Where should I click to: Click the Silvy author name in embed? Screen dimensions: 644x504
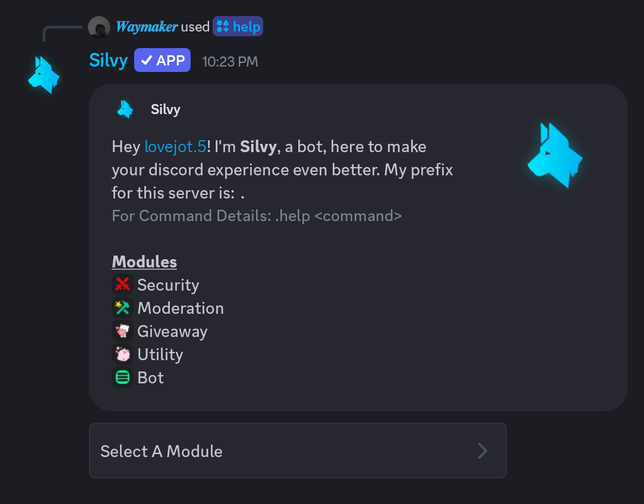[x=165, y=109]
